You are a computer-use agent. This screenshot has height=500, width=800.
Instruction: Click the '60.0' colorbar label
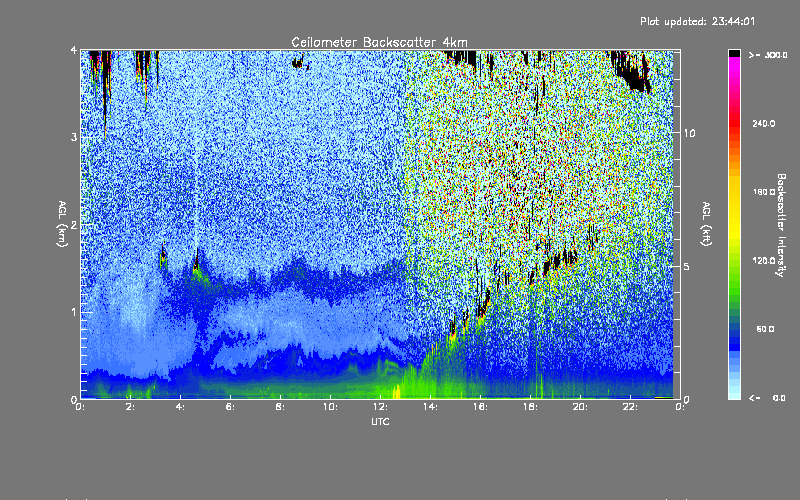[765, 330]
